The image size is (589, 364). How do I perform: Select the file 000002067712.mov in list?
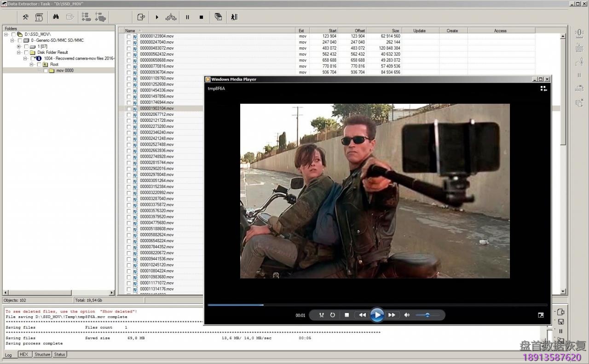coord(156,114)
